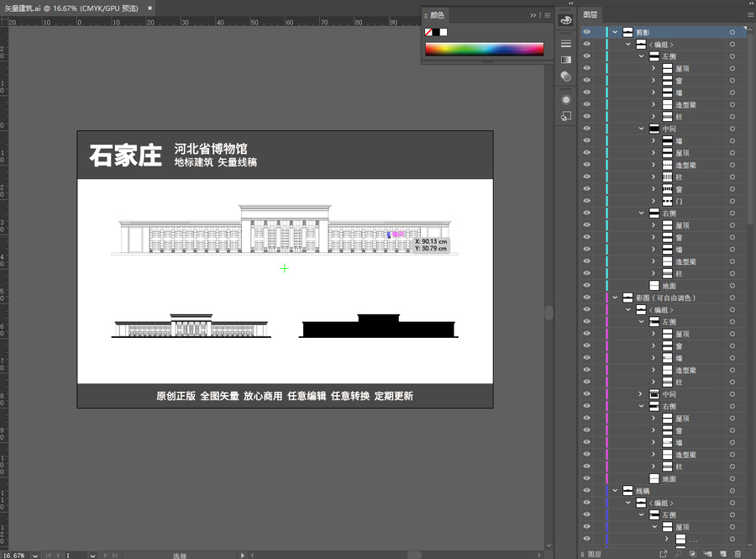
Task: Click the white swatch in 颜色 panel
Action: (x=444, y=32)
